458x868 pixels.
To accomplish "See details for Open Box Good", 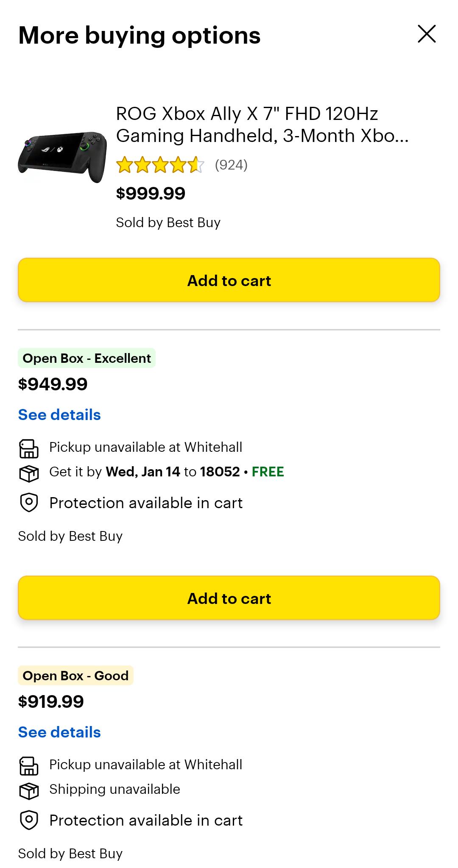I will click(59, 732).
